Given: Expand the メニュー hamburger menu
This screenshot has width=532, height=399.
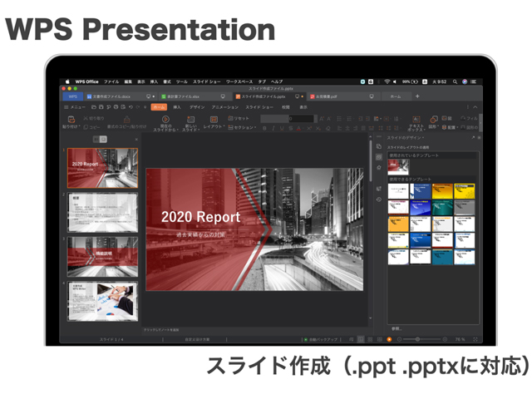Looking at the screenshot, I should (x=74, y=107).
